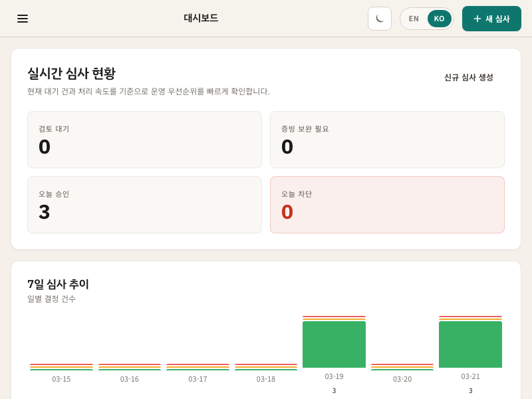
Task: Click the 대시보드 header title
Action: tap(199, 19)
